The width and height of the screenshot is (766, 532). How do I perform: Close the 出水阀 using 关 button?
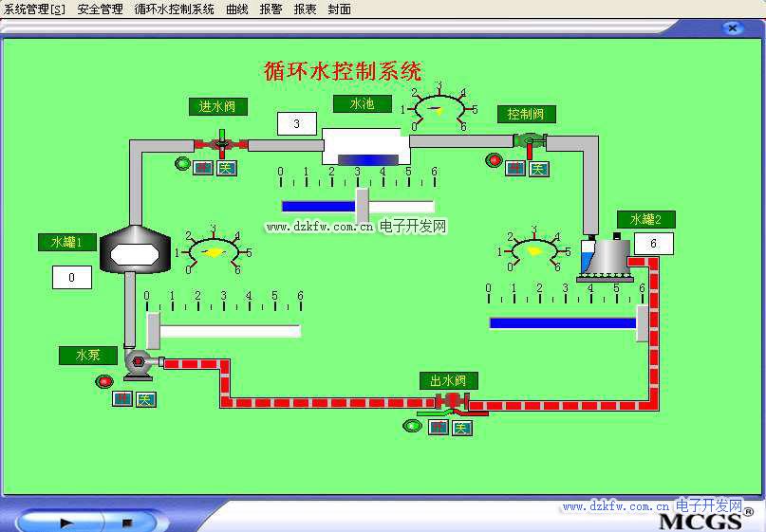(x=461, y=427)
